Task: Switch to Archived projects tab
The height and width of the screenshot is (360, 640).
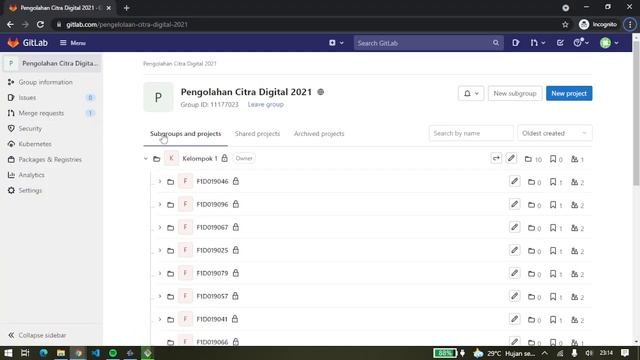Action: pyautogui.click(x=319, y=134)
